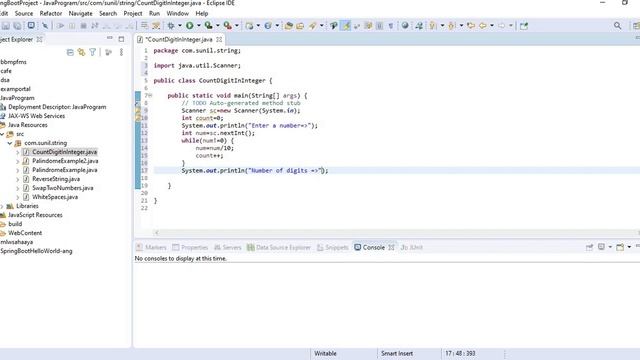The width and height of the screenshot is (640, 360).
Task: Click the Open Perspective icon
Action: click(x=636, y=26)
